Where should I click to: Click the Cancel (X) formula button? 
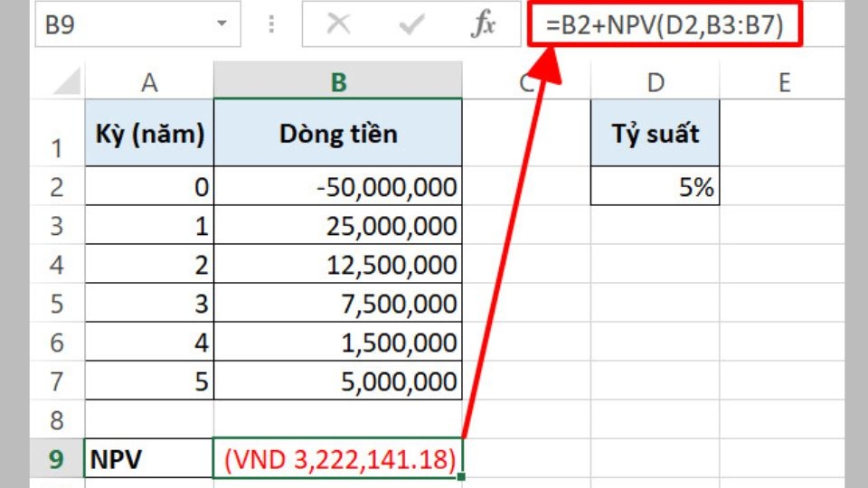pyautogui.click(x=338, y=24)
